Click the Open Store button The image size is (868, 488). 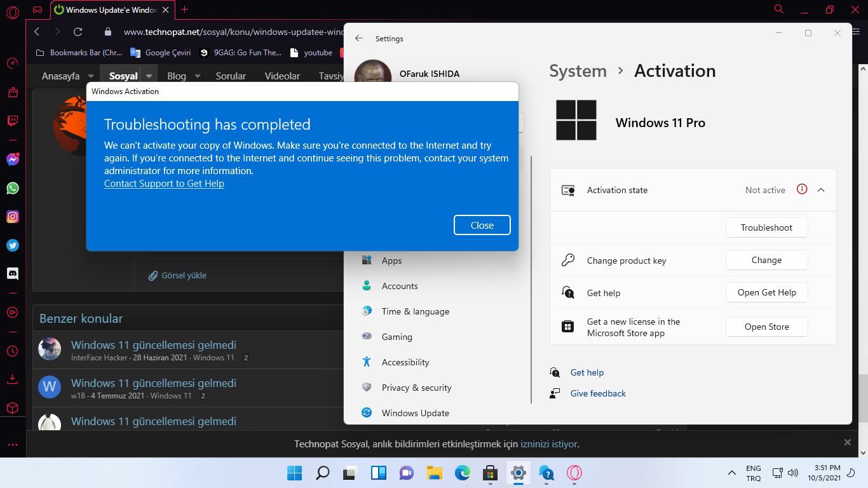[x=766, y=327]
